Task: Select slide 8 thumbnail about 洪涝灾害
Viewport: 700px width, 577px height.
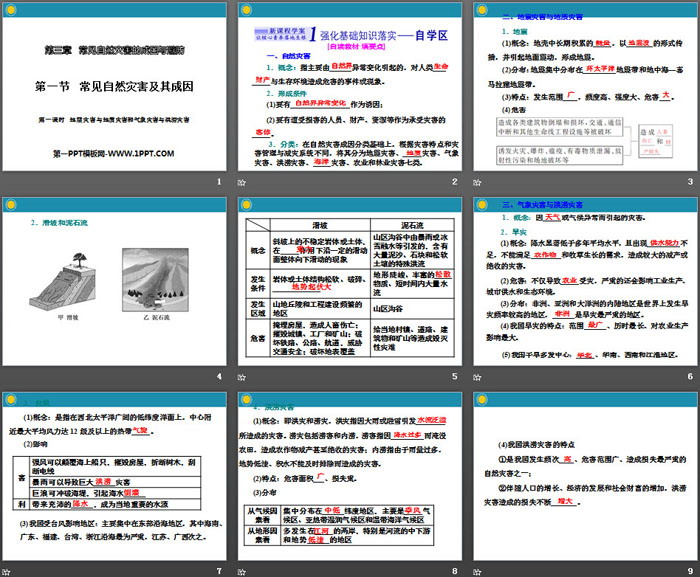Action: pos(350,477)
